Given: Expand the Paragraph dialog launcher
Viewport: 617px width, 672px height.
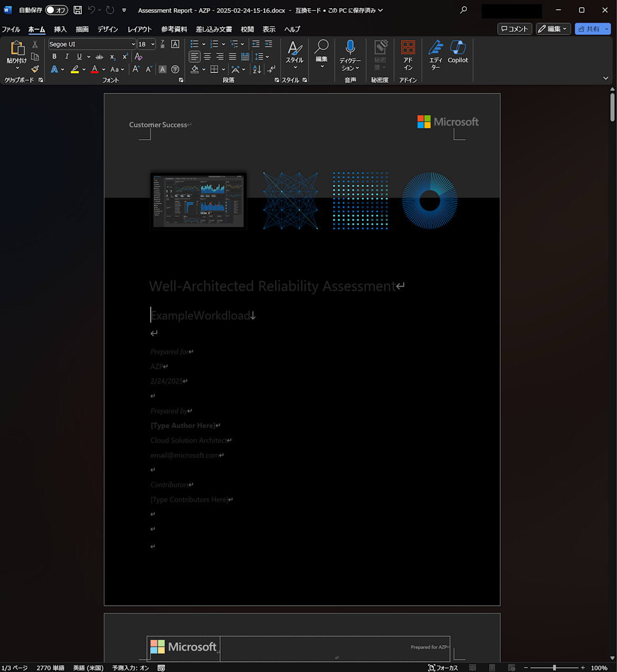Looking at the screenshot, I should tap(277, 80).
